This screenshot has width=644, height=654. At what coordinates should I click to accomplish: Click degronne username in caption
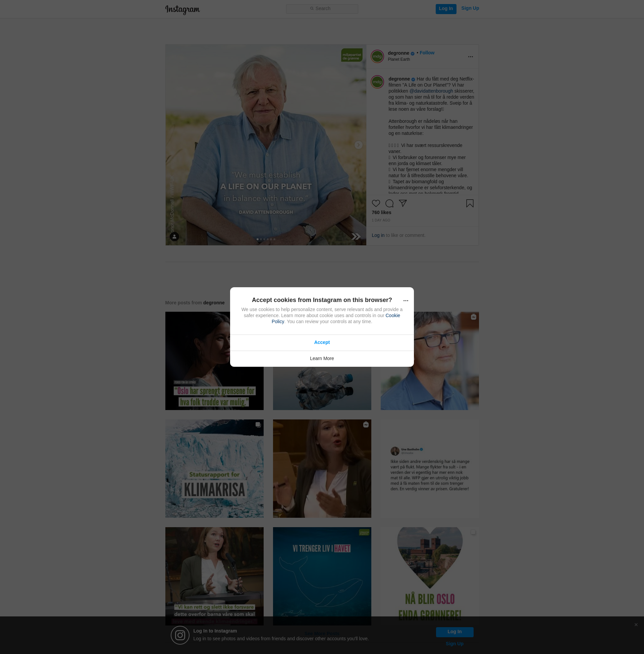[399, 79]
